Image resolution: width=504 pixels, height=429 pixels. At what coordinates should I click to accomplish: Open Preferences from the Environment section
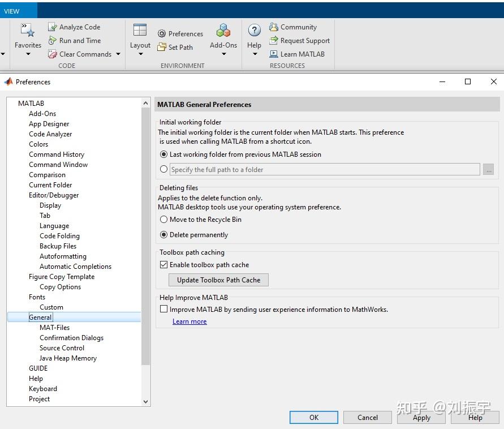coord(180,33)
